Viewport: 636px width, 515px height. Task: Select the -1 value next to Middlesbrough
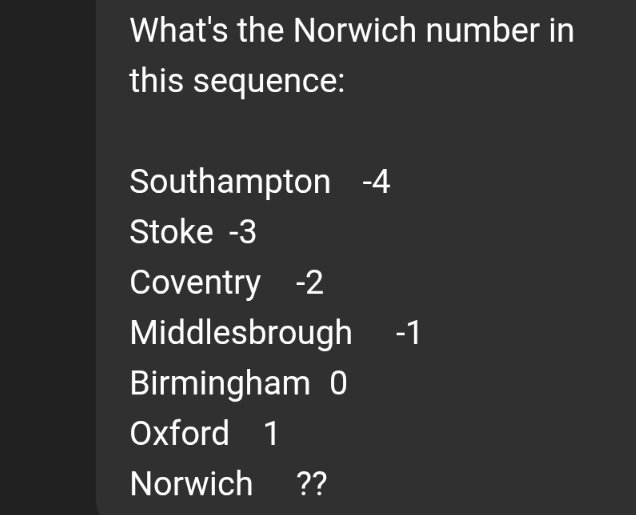click(x=408, y=333)
